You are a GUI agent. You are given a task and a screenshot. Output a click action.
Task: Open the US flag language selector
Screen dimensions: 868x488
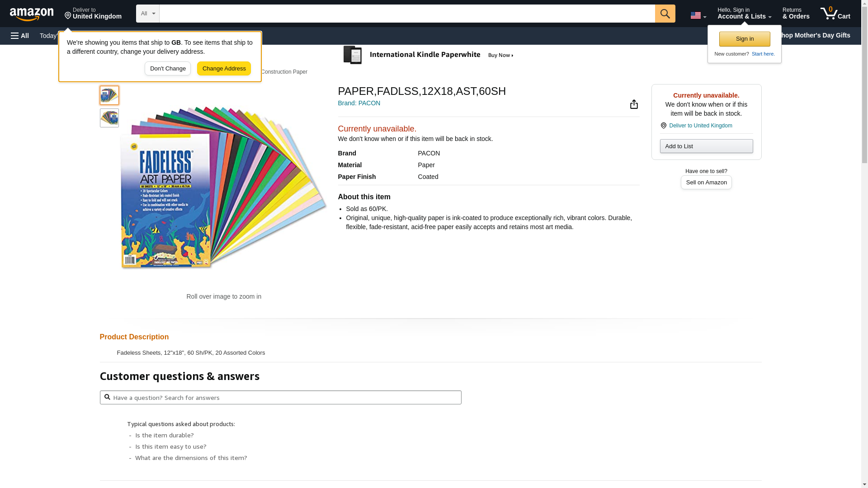pyautogui.click(x=698, y=15)
